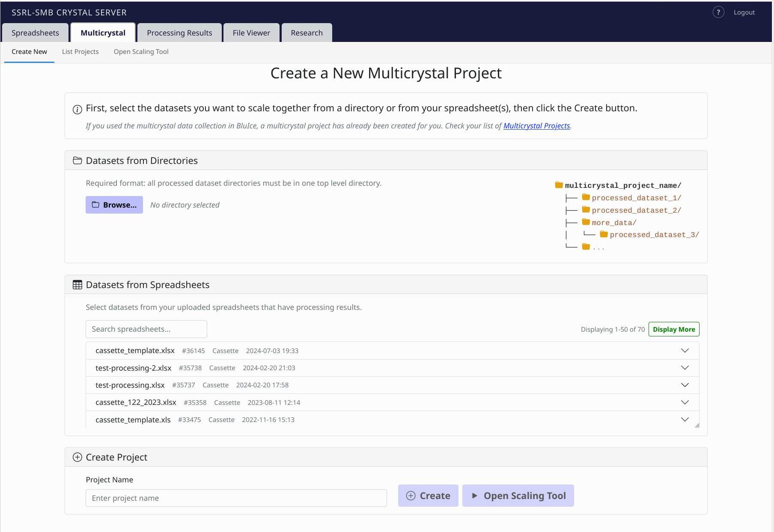This screenshot has width=774, height=532.
Task: Click the Browse... directory button
Action: [x=114, y=205]
